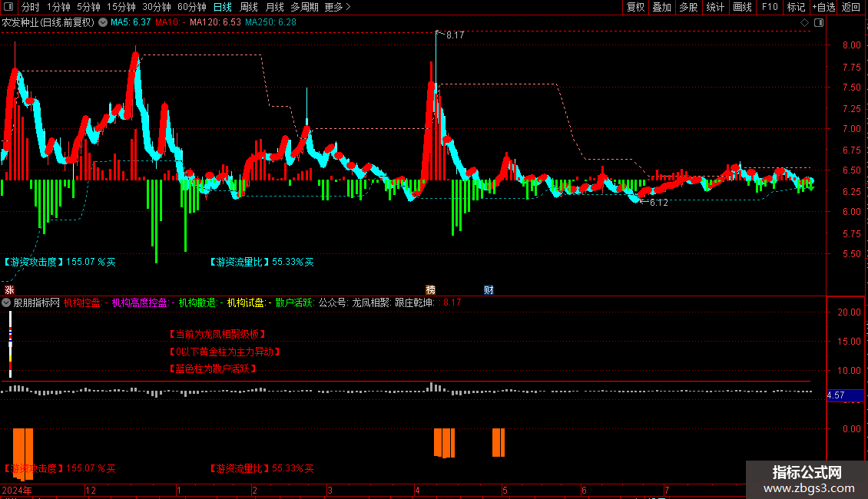Click 【蓝色柱为散户活跃】 annotation text

pos(213,368)
